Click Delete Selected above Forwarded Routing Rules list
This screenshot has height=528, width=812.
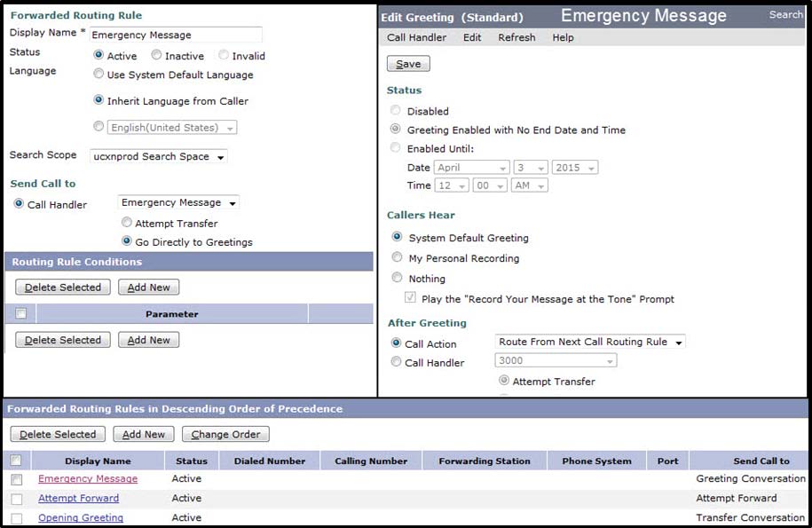58,434
